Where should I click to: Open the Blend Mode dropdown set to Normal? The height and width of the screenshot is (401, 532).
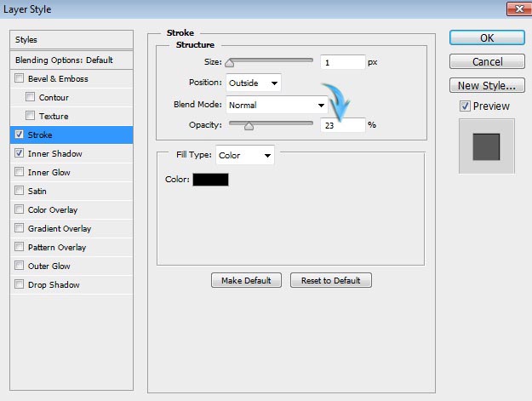[277, 105]
